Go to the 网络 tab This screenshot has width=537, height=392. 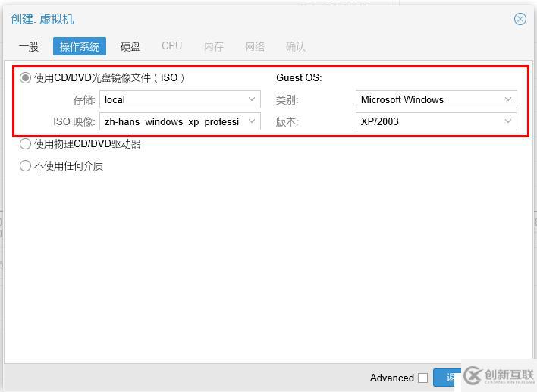(254, 46)
